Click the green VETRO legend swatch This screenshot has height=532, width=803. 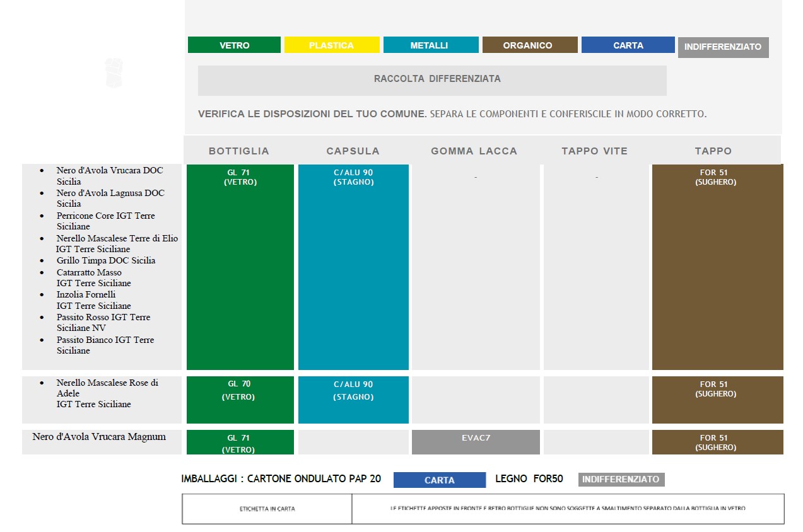(234, 45)
